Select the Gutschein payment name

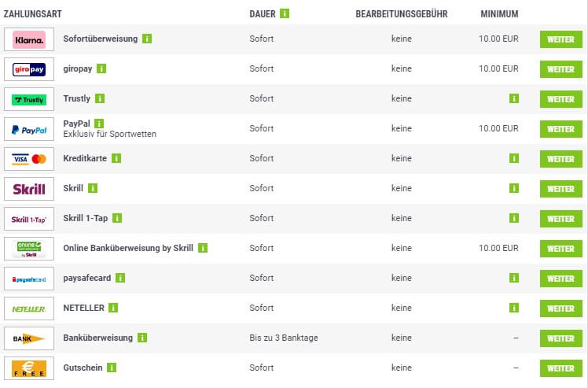83,368
